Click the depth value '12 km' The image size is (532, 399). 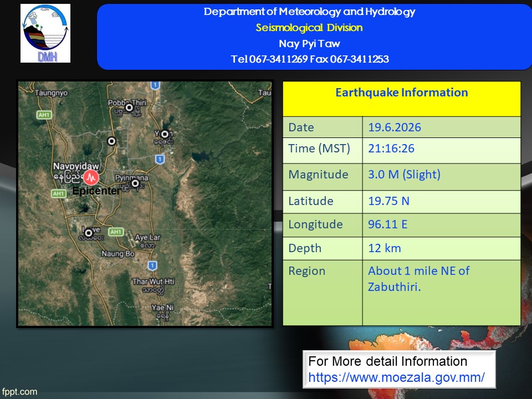pos(385,248)
